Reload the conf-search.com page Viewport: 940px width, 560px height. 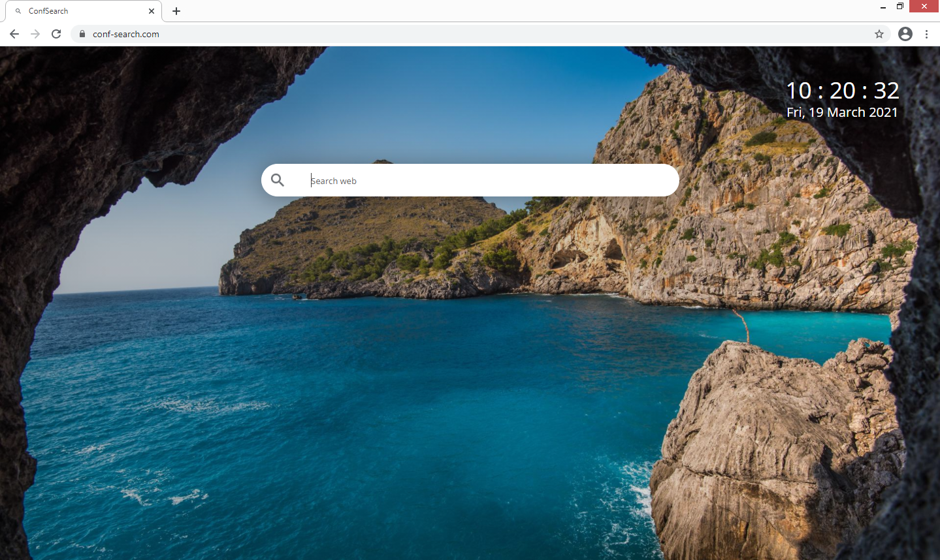pyautogui.click(x=56, y=34)
